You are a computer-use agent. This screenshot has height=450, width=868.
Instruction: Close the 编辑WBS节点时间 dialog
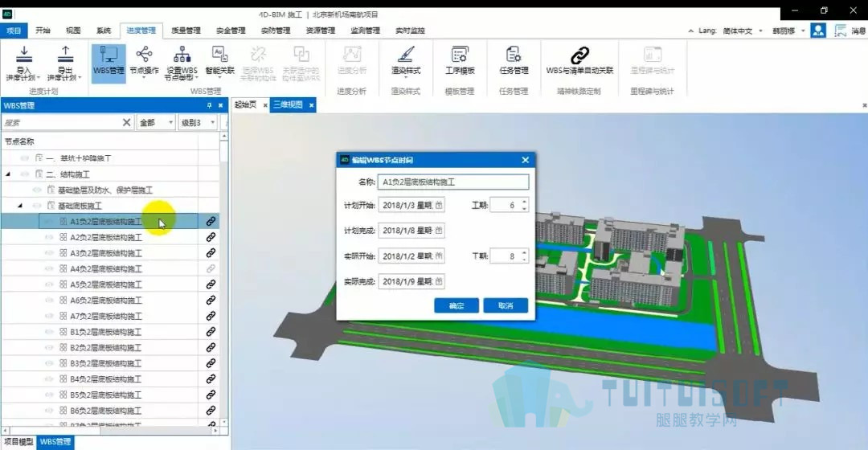525,160
